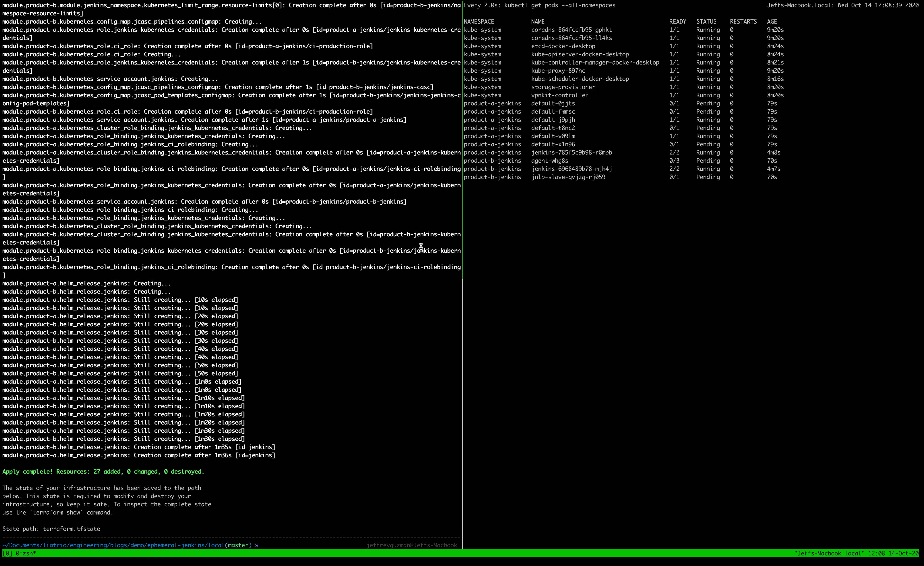This screenshot has height=566, width=924.
Task: Click pod name agent-whg8s
Action: pyautogui.click(x=549, y=161)
